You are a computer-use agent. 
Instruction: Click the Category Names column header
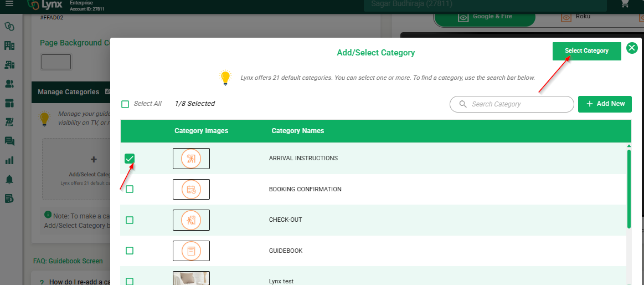coord(298,131)
